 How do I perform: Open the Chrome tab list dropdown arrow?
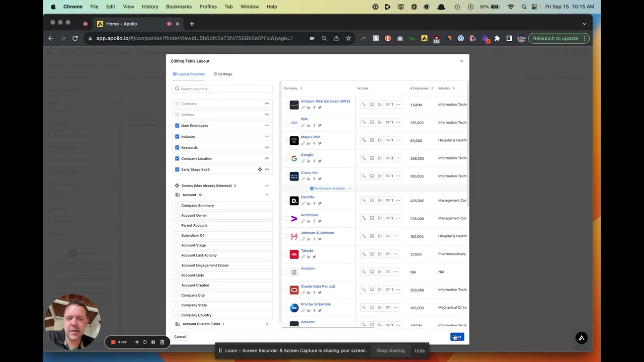[x=584, y=24]
